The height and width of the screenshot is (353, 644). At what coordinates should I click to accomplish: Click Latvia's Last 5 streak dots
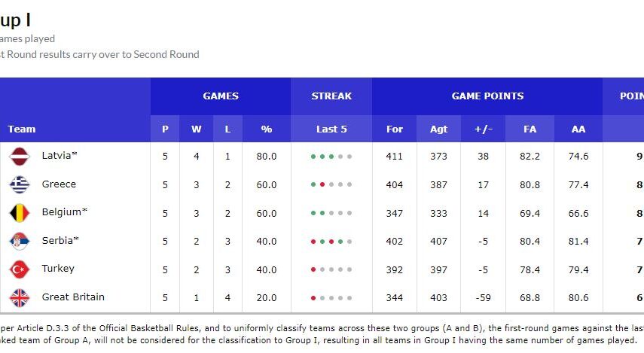coord(331,157)
